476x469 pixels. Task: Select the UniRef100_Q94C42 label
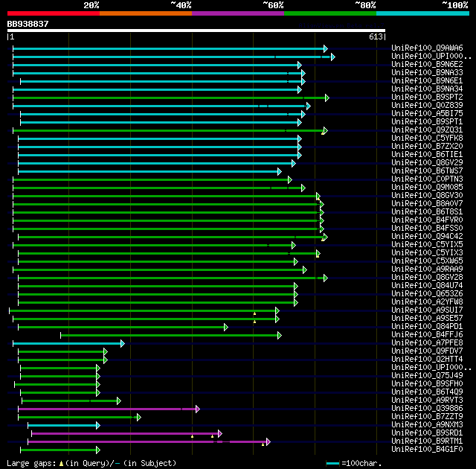point(427,236)
